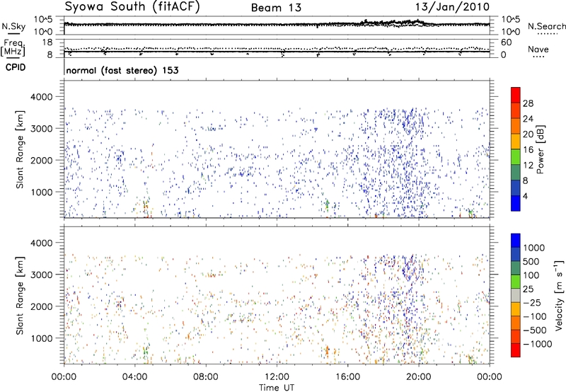Select the "Freq. [MHz]" axis label
Image resolution: width=566 pixels, height=392 pixels.
13,48
